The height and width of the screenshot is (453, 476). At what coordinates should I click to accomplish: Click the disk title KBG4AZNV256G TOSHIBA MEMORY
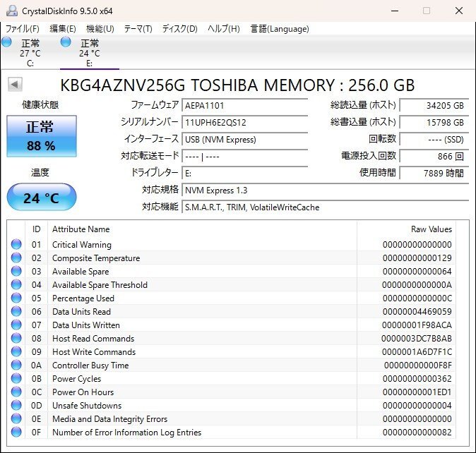[237, 85]
